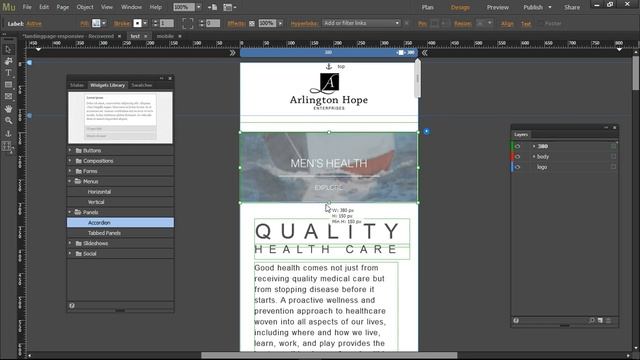Viewport: 640px width, 360px height.
Task: Collapse right breakpoint chevron arrows
Action: (424, 53)
